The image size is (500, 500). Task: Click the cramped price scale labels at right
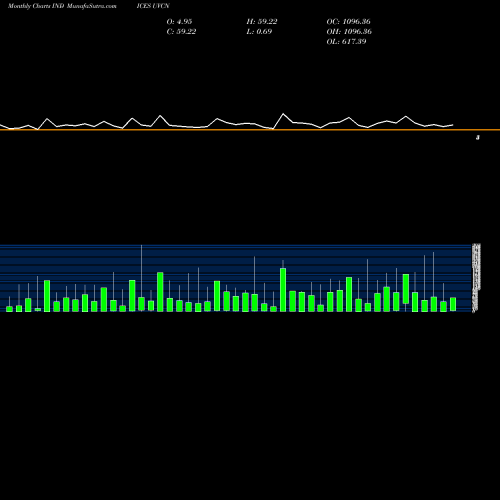[476, 278]
